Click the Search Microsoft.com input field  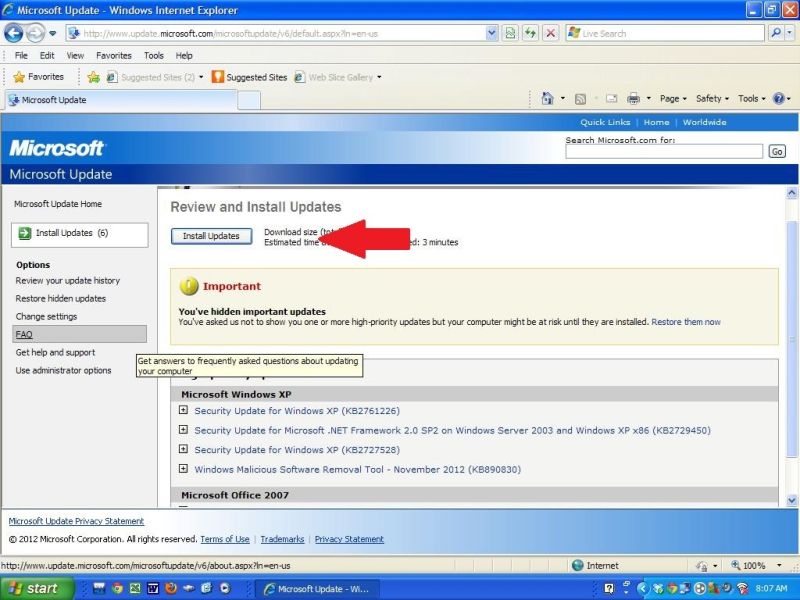(664, 152)
